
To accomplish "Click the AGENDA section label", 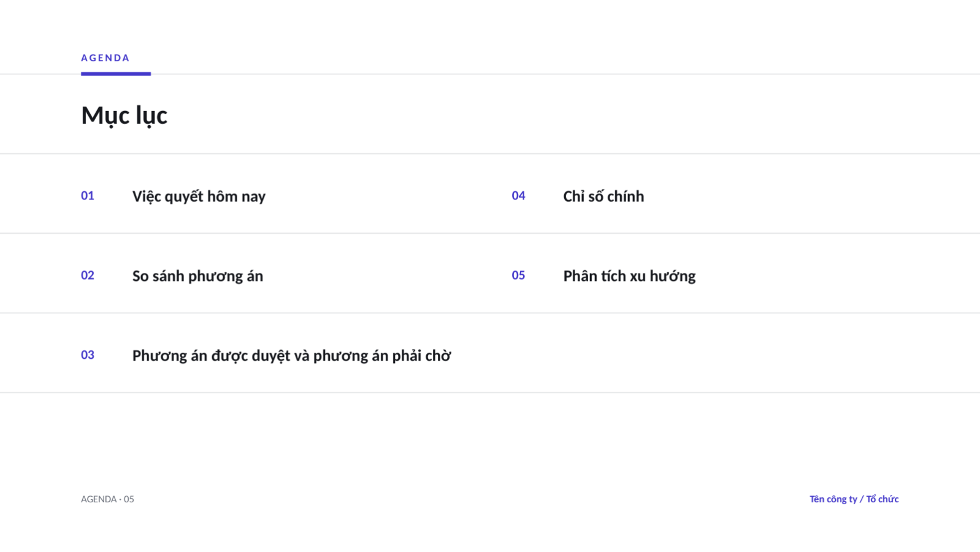I will point(105,58).
